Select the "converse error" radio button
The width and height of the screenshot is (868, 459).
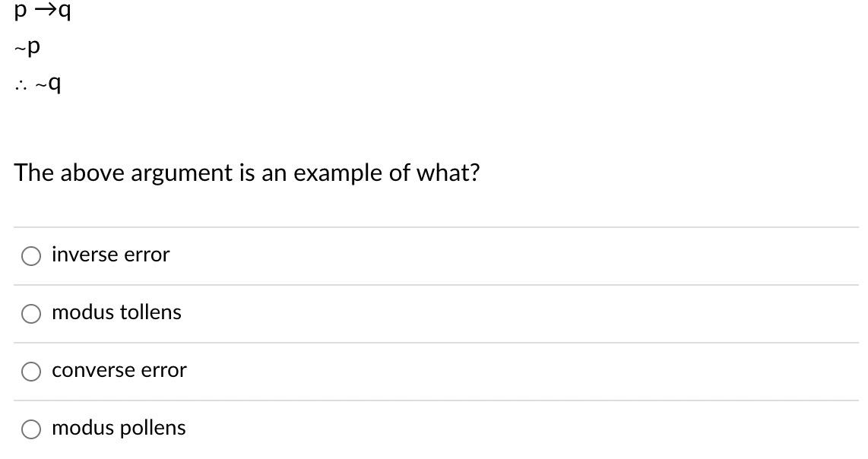tap(30, 371)
